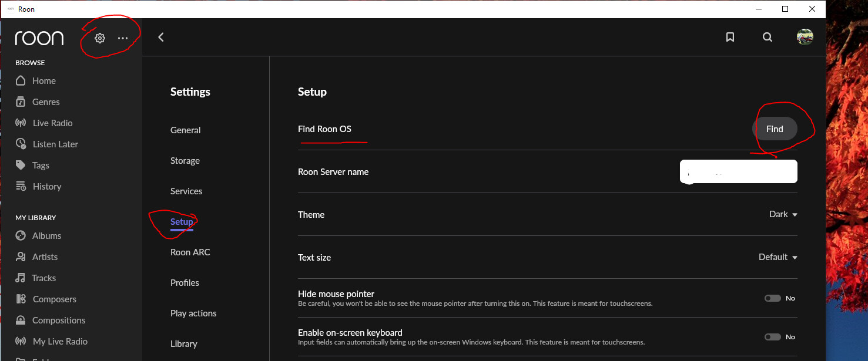
Task: Click the My Live Radio icon
Action: click(x=21, y=341)
